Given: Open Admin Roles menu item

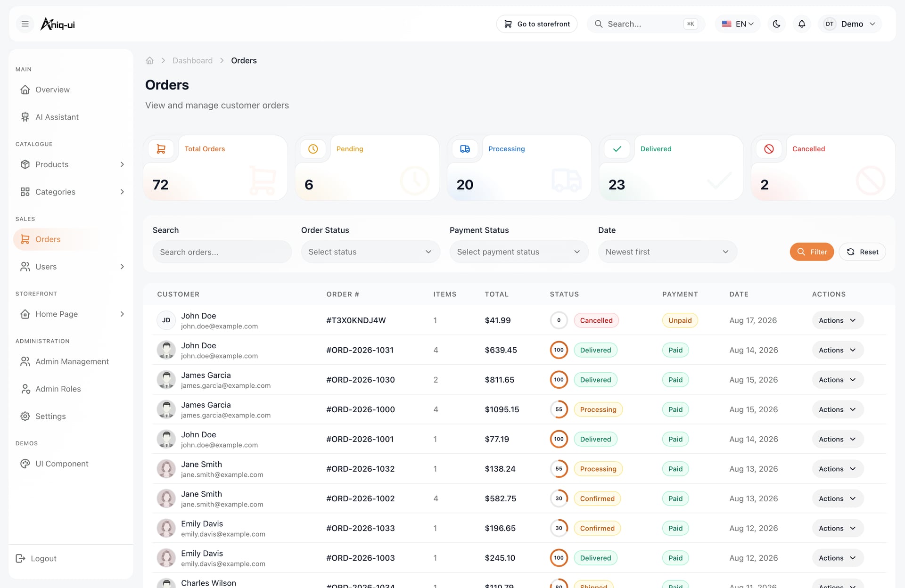Looking at the screenshot, I should [71, 389].
